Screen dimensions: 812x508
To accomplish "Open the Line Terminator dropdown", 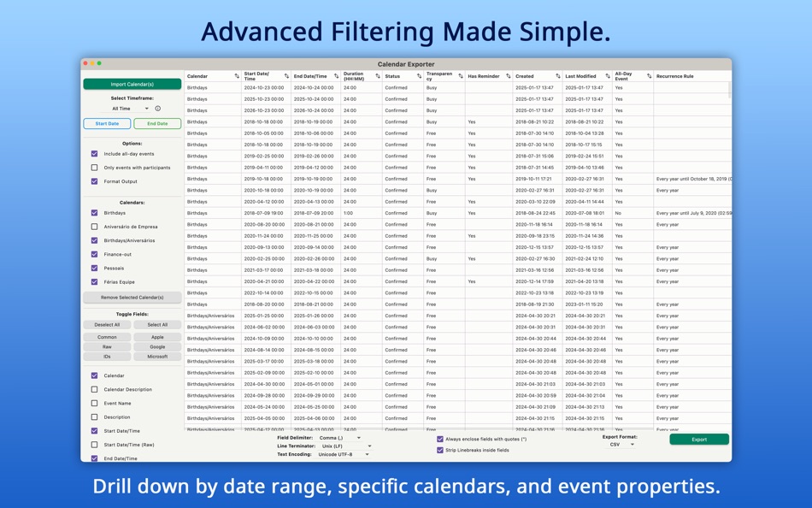I will tap(345, 446).
